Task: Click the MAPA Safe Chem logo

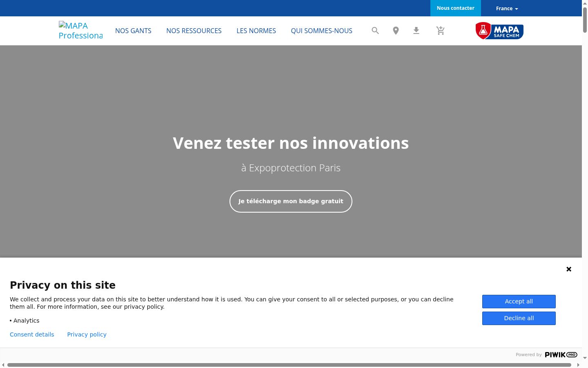Action: click(499, 31)
